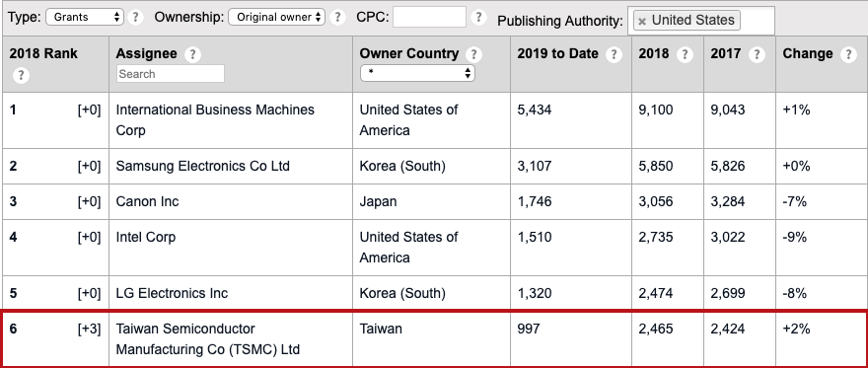This screenshot has width=868, height=368.
Task: Click Canon's 2017 value 3,284
Action: 727,201
